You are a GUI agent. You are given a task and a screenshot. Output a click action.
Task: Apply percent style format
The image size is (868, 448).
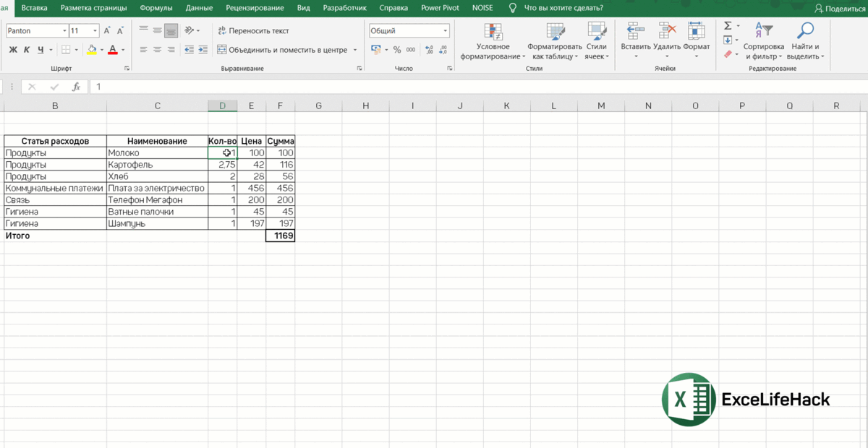[x=397, y=50]
